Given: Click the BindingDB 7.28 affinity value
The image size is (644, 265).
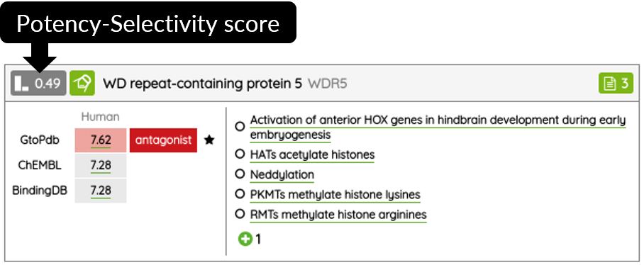Looking at the screenshot, I should click(x=101, y=191).
